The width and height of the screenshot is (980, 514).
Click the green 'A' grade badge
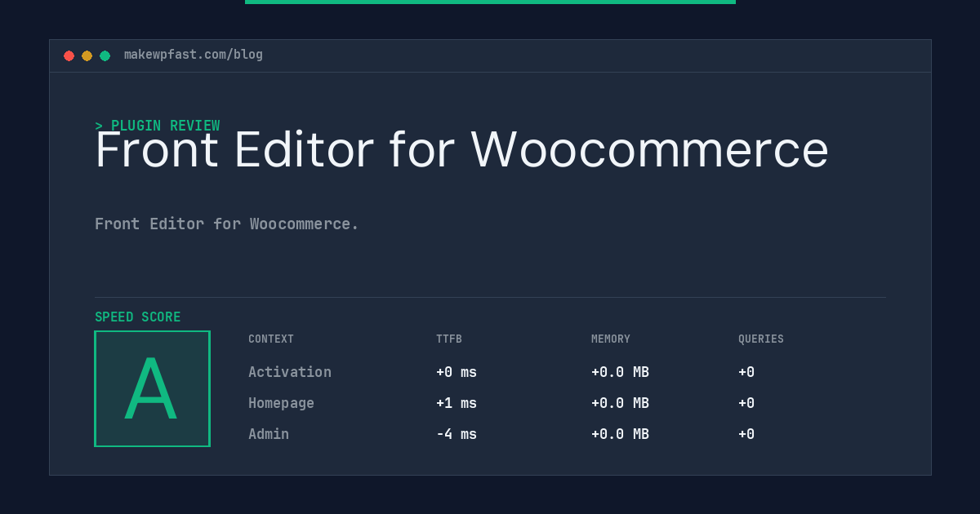coord(152,388)
